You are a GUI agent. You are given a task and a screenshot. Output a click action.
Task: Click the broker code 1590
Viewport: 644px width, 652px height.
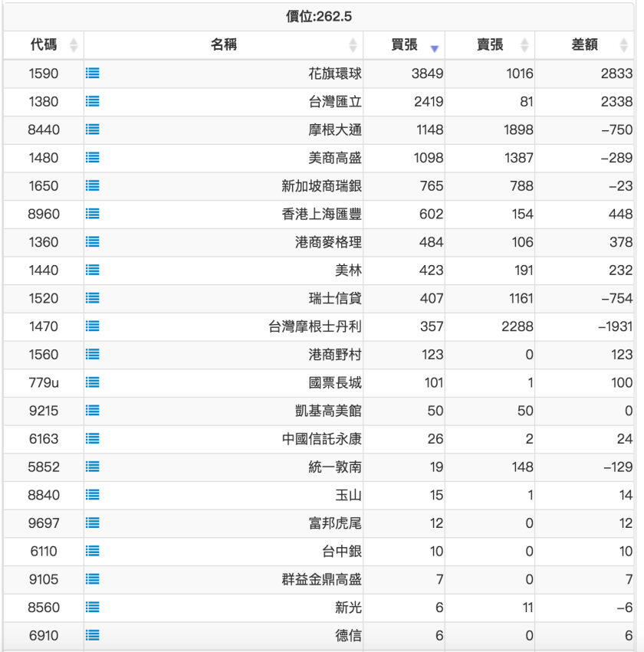point(44,74)
